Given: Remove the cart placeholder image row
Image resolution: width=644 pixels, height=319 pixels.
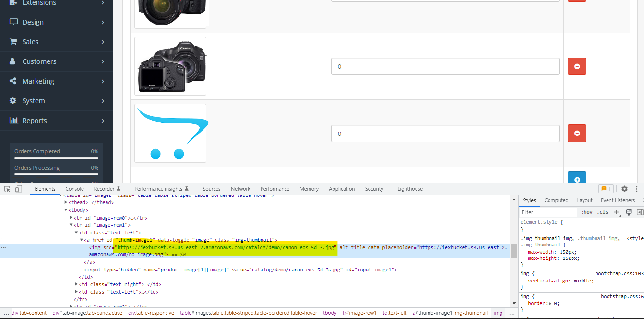Looking at the screenshot, I should point(577,133).
